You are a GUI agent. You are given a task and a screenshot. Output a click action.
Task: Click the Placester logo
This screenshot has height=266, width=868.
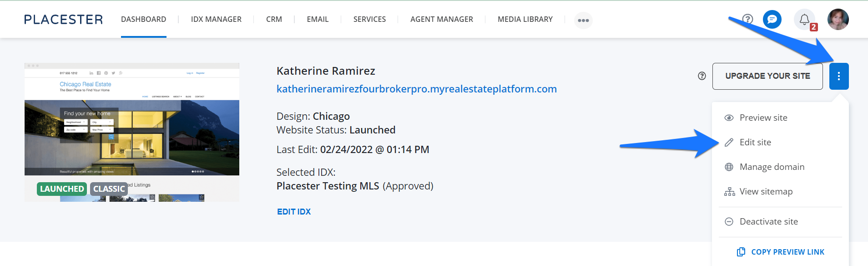click(x=63, y=20)
